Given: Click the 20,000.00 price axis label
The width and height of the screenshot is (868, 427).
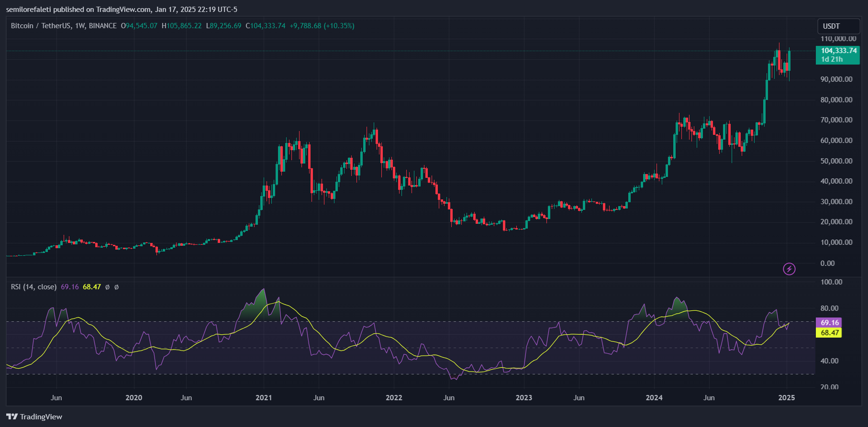Looking at the screenshot, I should coord(836,222).
